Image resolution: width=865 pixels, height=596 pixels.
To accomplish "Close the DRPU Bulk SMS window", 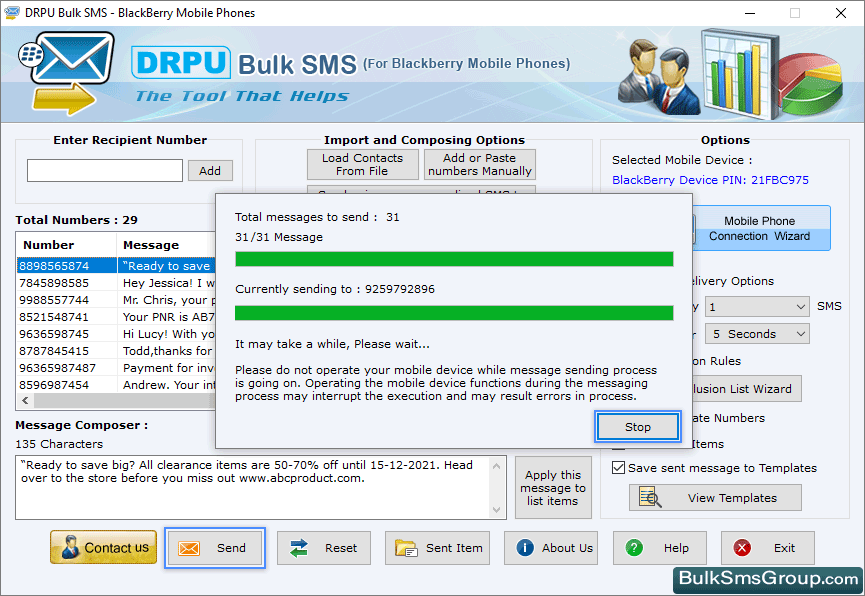I will (x=840, y=13).
